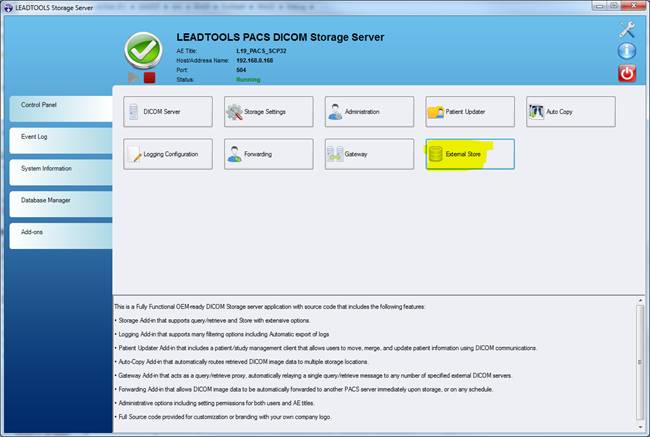This screenshot has width=650, height=437.
Task: Open the DICOM Server settings
Action: click(x=168, y=112)
